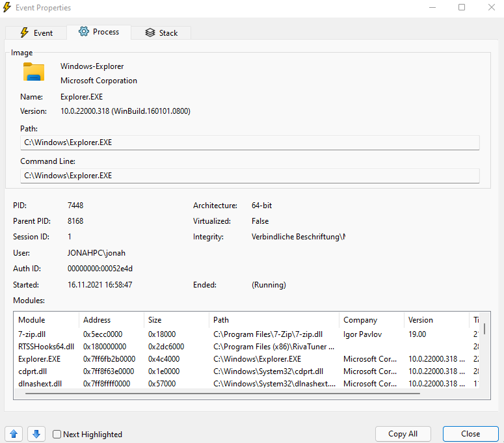The image size is (504, 443).
Task: Go to previous event with up arrow
Action: [x=14, y=434]
